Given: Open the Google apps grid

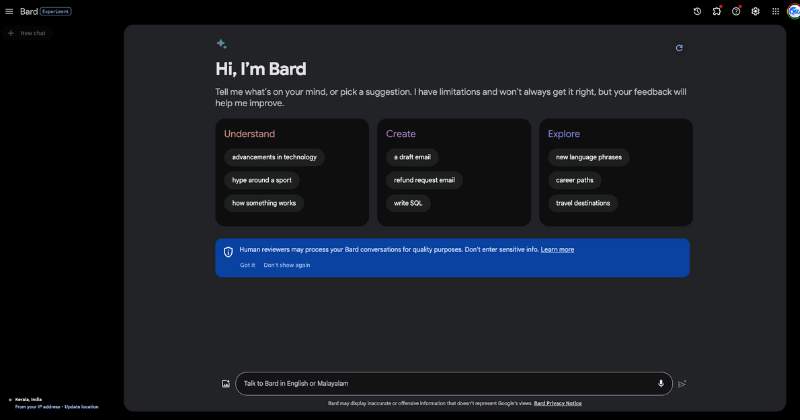Looking at the screenshot, I should [x=776, y=11].
